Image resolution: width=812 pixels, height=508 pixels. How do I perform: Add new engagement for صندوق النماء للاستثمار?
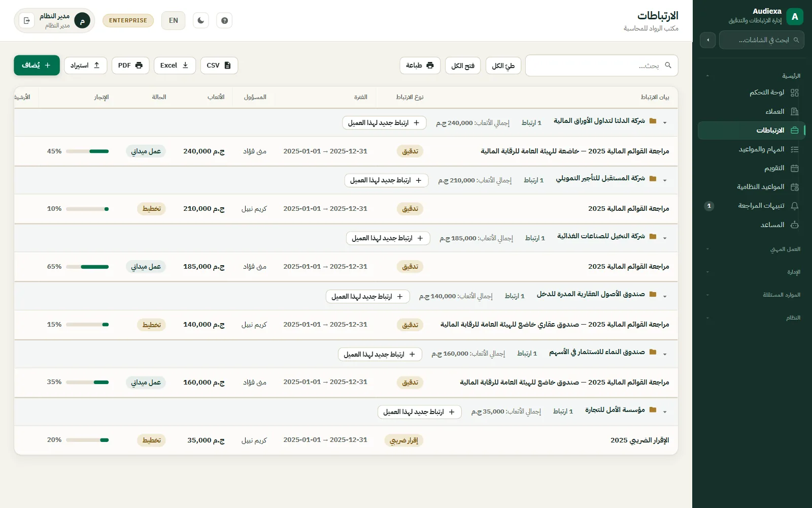click(x=380, y=355)
